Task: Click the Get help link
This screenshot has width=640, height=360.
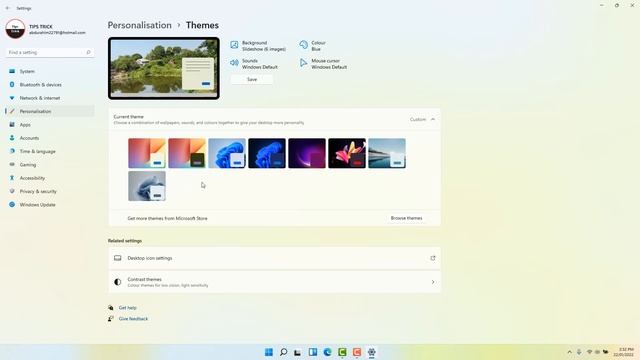Action: click(127, 308)
